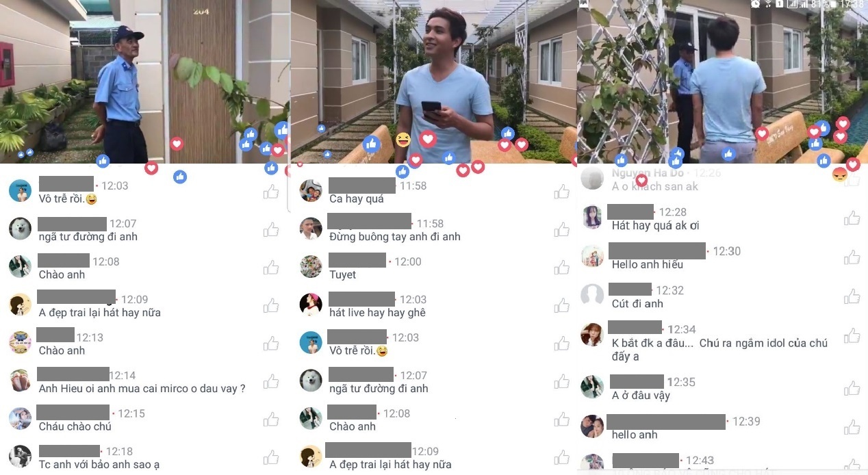Like the 'Đừng buông tay anh đi anh' comment
This screenshot has width=868, height=475.
pos(562,229)
